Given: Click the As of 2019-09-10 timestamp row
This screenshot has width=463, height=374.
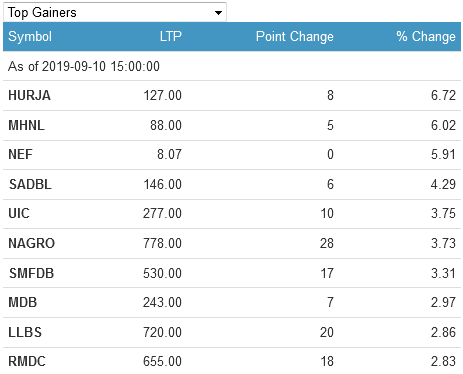Looking at the screenshot, I should (x=232, y=66).
